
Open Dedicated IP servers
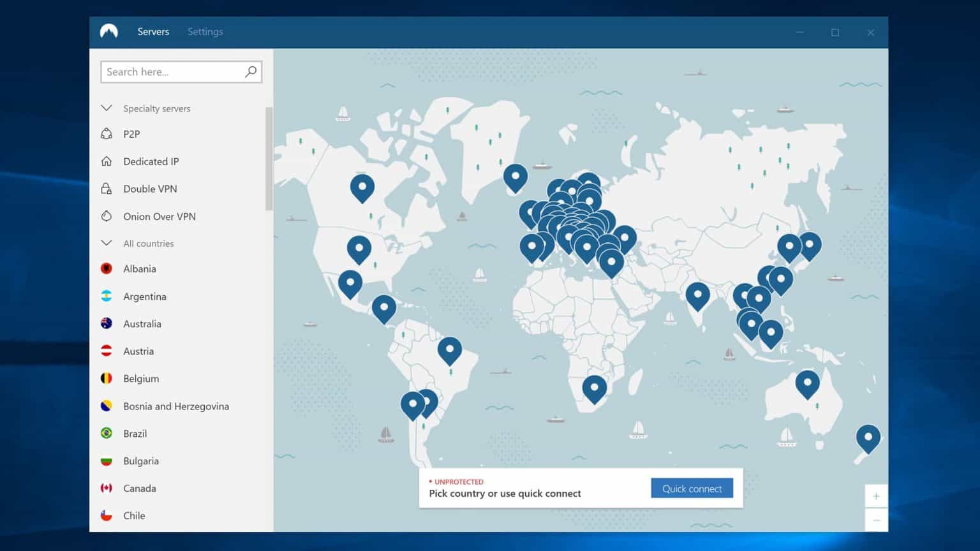coord(108,161)
